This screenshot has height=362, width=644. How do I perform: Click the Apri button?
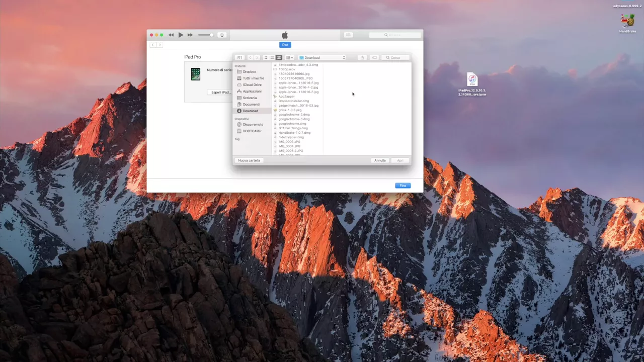[x=400, y=160]
